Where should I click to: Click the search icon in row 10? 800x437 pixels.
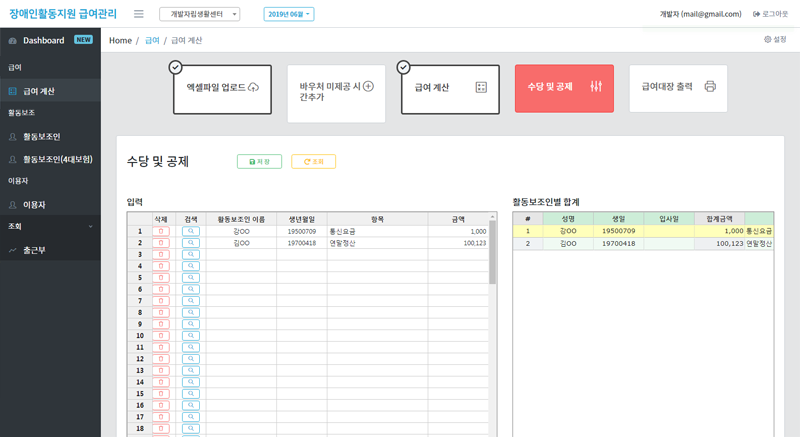(x=191, y=335)
